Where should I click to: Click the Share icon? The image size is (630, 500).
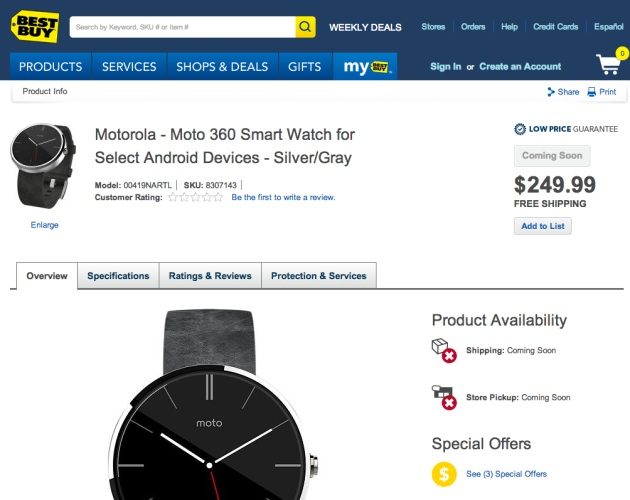[551, 92]
